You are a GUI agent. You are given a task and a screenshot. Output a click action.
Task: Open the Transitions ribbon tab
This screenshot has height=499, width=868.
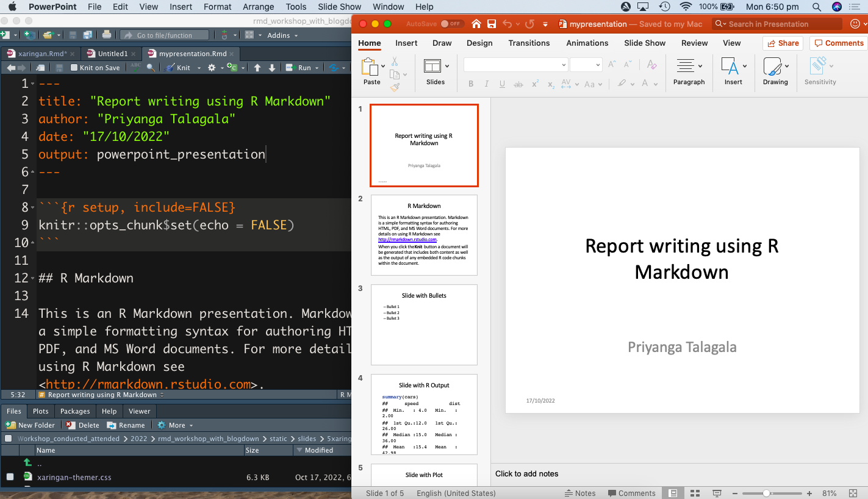(529, 43)
